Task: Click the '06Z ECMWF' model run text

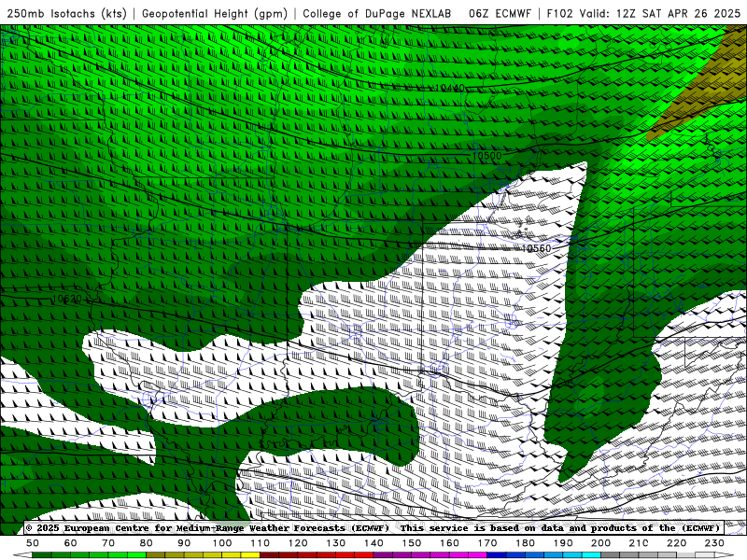Action: (x=500, y=14)
